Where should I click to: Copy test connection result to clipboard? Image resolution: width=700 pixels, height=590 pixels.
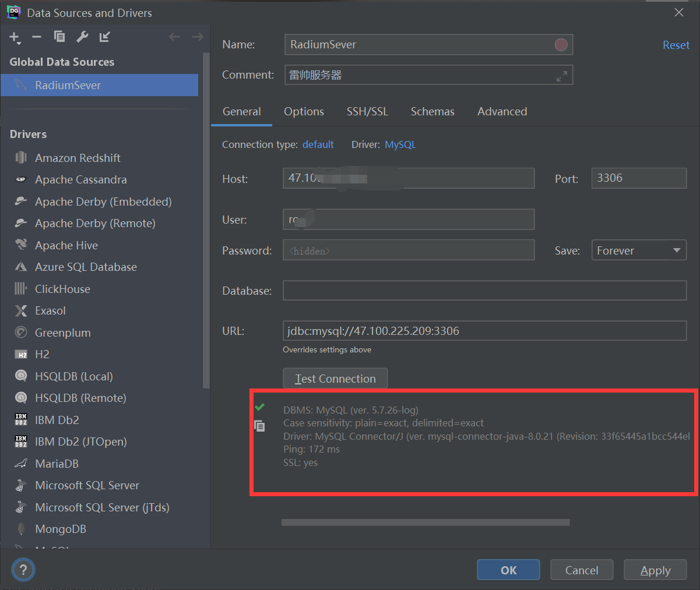tap(259, 426)
